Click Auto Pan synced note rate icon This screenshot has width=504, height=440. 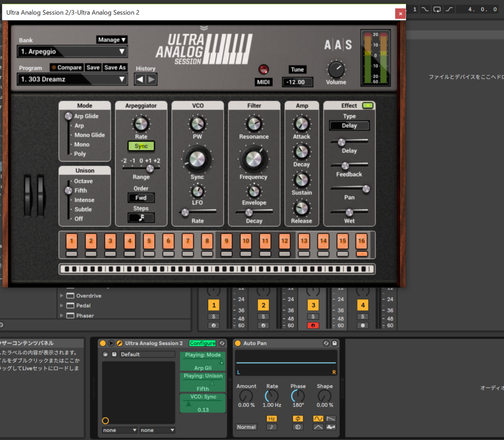click(x=272, y=427)
